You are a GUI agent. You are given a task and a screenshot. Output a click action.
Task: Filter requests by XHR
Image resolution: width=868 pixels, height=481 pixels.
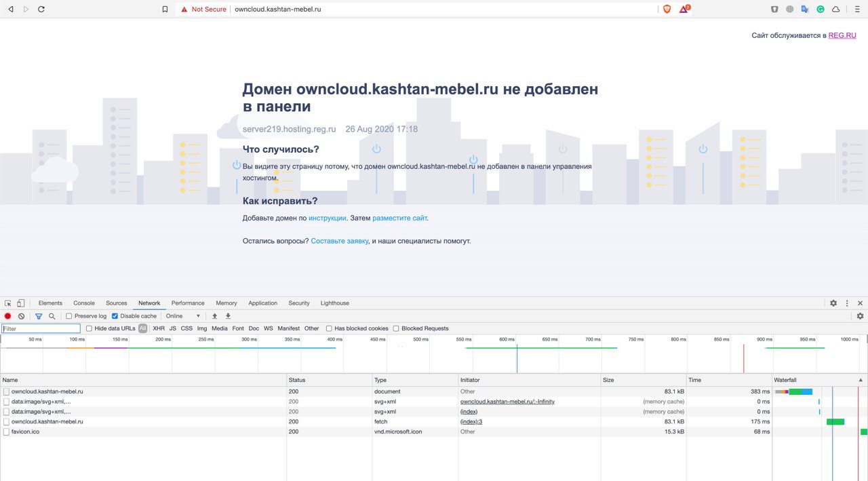point(159,328)
